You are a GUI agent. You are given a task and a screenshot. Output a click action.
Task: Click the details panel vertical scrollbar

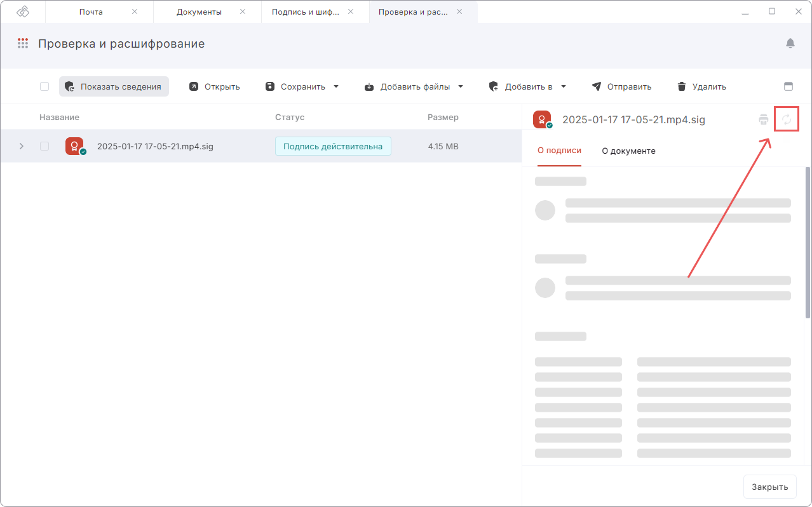coord(808,241)
